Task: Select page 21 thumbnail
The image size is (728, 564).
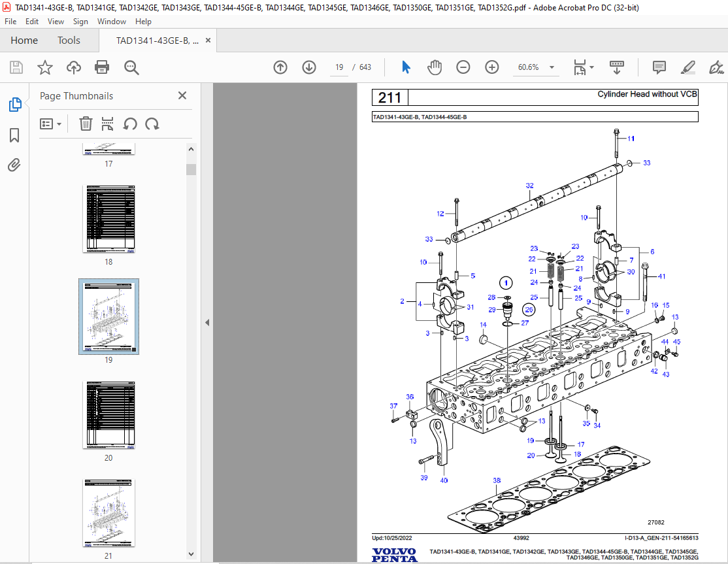Action: coord(108,512)
